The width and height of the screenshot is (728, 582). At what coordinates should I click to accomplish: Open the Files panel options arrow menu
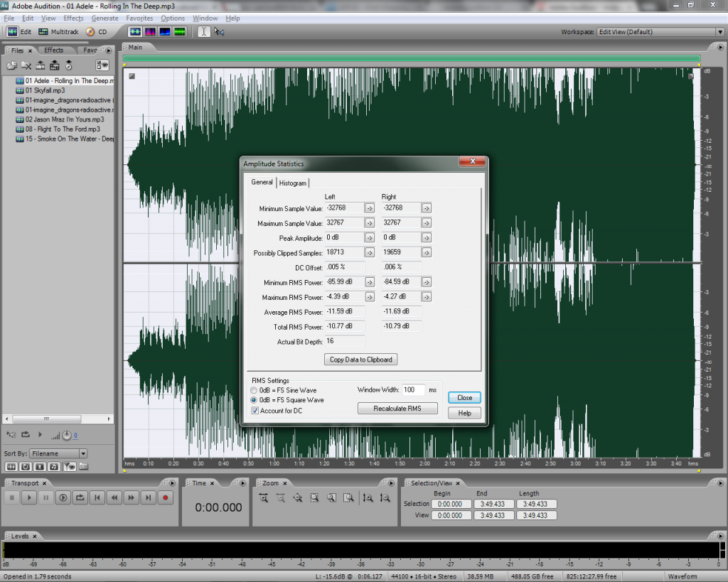tap(108, 50)
